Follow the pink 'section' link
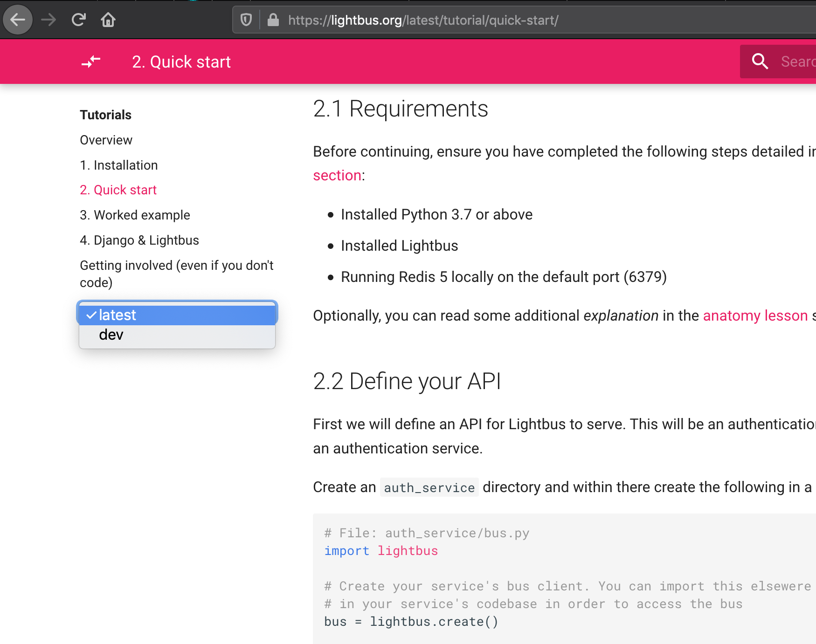The height and width of the screenshot is (644, 816). [337, 175]
